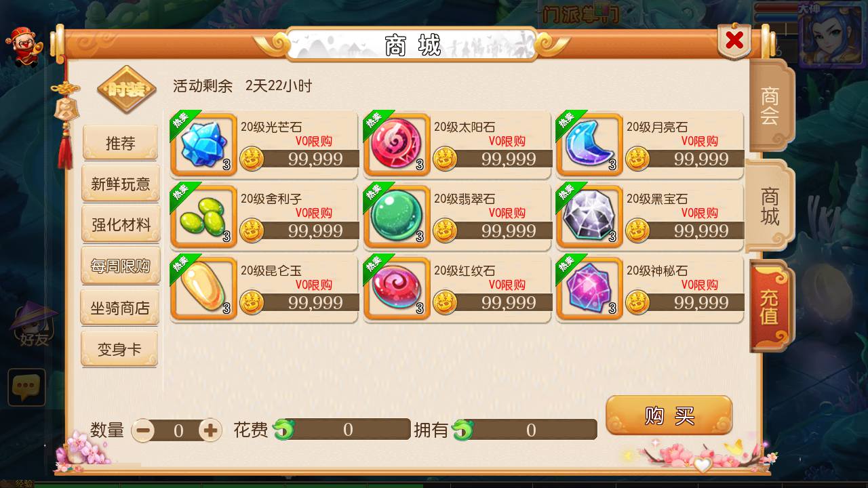This screenshot has width=868, height=488.
Task: Pick the 20级神秘石 purple gem icon
Action: coord(589,288)
